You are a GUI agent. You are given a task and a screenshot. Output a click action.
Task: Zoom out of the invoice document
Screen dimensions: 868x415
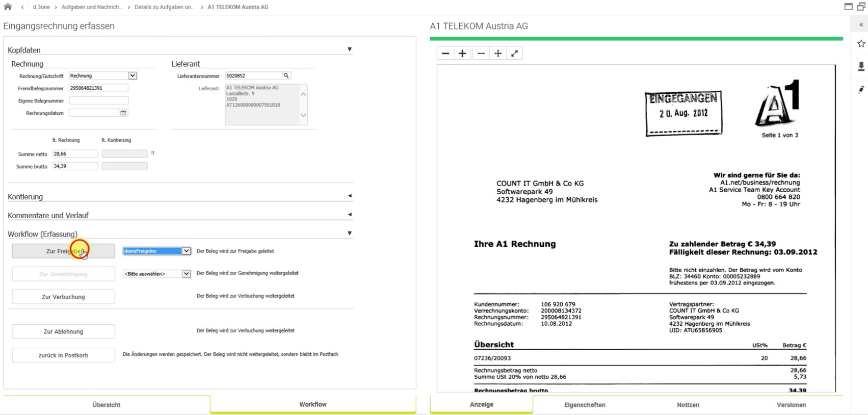(445, 53)
